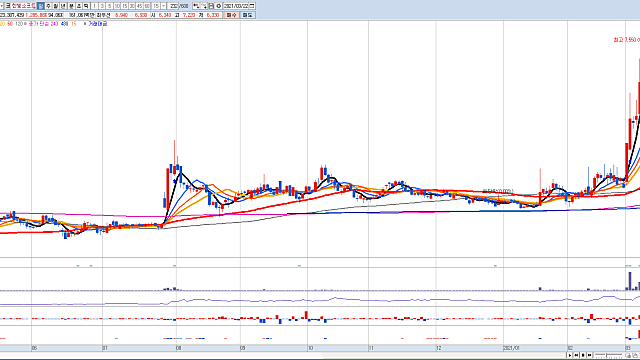The width and height of the screenshot is (640, 360).
Task: Click the chart zoom-in icon with arrows
Action: click(x=204, y=6)
